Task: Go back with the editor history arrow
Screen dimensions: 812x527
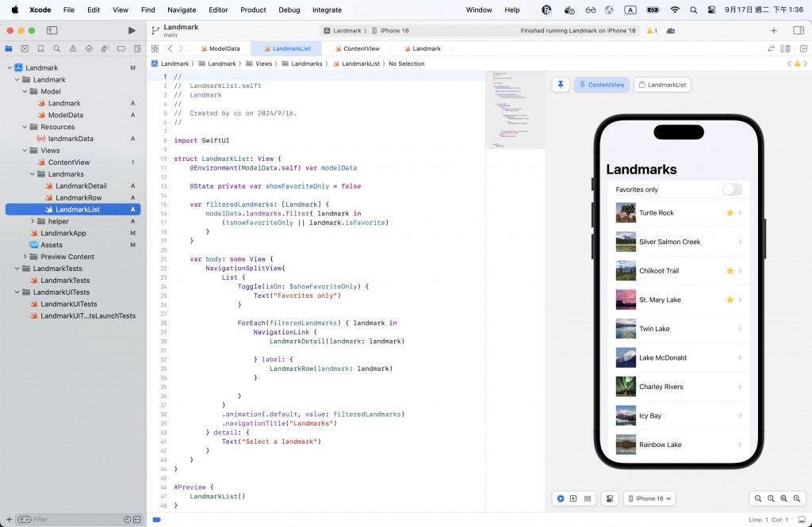Action: 170,48
